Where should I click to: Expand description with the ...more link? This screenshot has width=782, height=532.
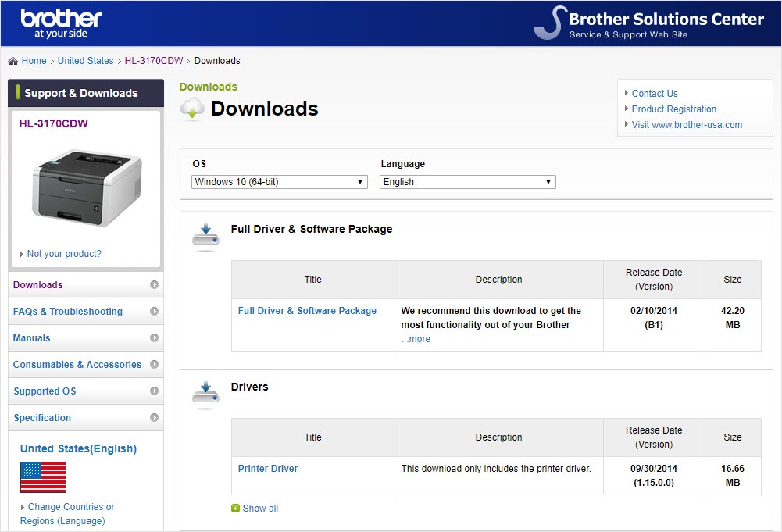416,339
